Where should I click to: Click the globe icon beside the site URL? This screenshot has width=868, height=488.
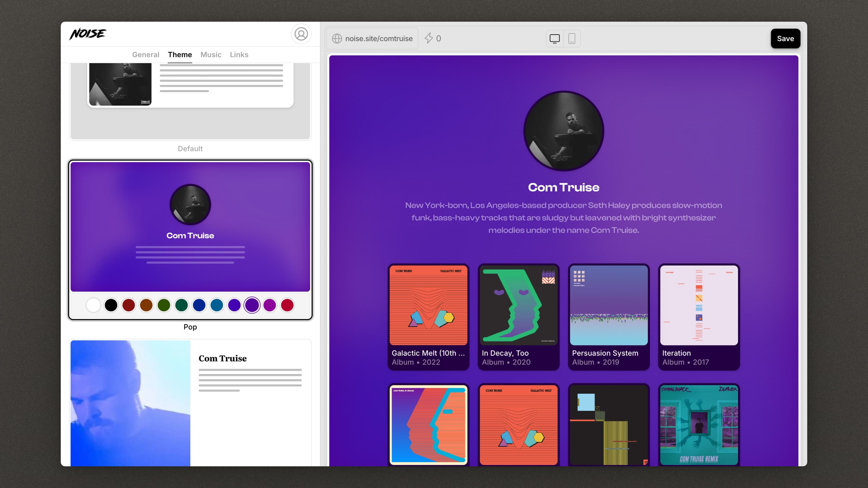click(x=337, y=38)
